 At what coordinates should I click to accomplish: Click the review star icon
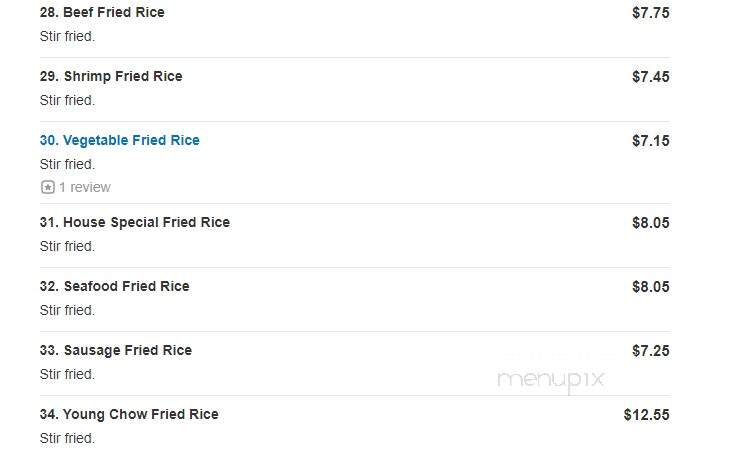(47, 187)
